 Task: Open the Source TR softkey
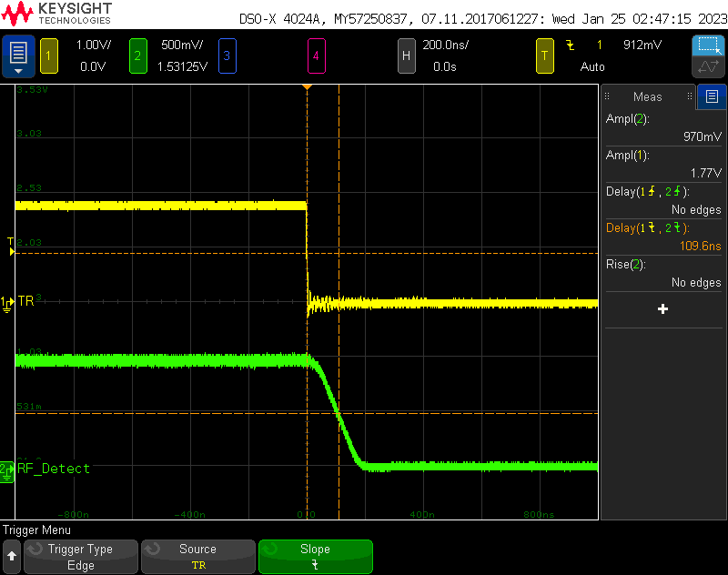(198, 557)
